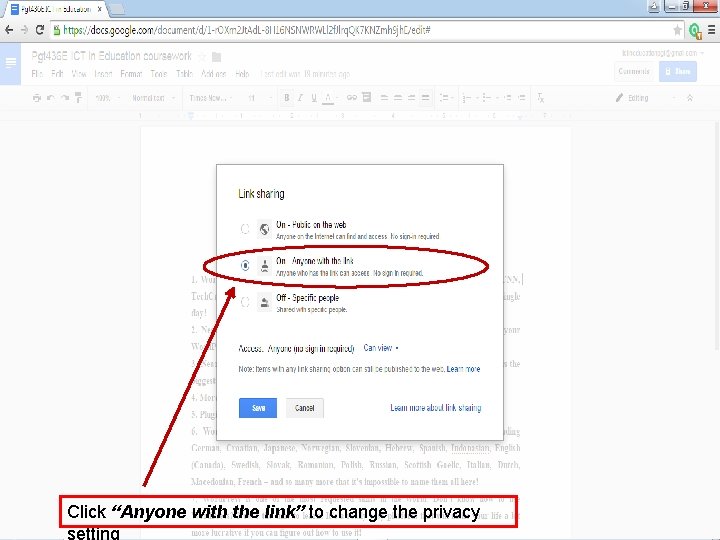Click the bookmark star in address bar

coord(677,30)
